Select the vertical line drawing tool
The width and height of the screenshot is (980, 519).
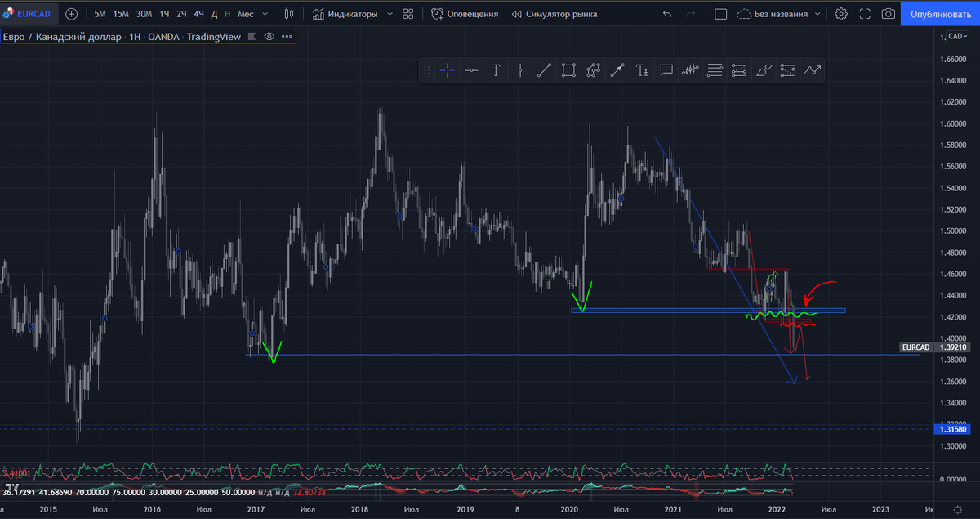(x=520, y=70)
